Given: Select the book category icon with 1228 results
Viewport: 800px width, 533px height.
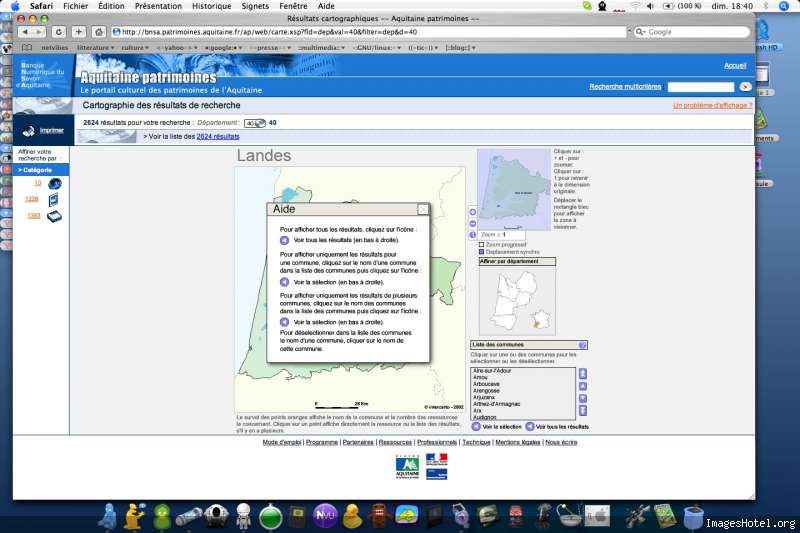Looking at the screenshot, I should coord(53,200).
